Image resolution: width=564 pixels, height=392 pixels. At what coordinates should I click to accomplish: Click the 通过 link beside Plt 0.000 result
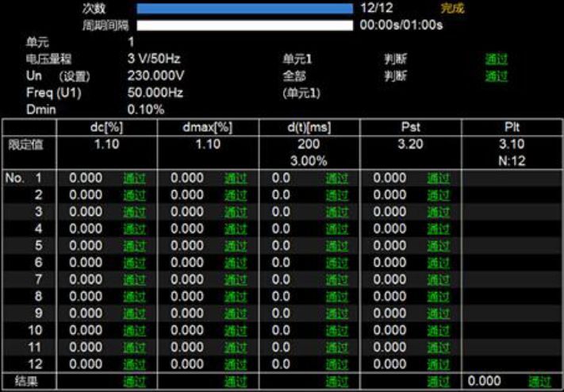pyautogui.click(x=539, y=382)
